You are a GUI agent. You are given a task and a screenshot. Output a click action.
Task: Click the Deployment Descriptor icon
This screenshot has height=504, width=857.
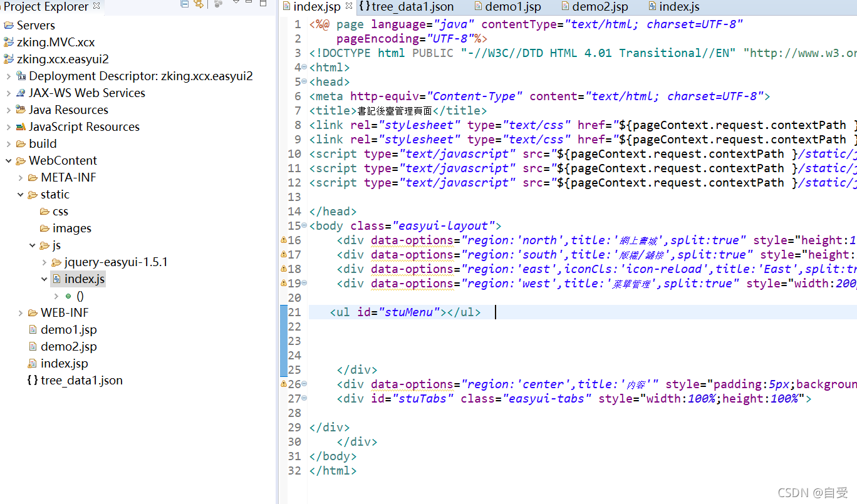21,76
